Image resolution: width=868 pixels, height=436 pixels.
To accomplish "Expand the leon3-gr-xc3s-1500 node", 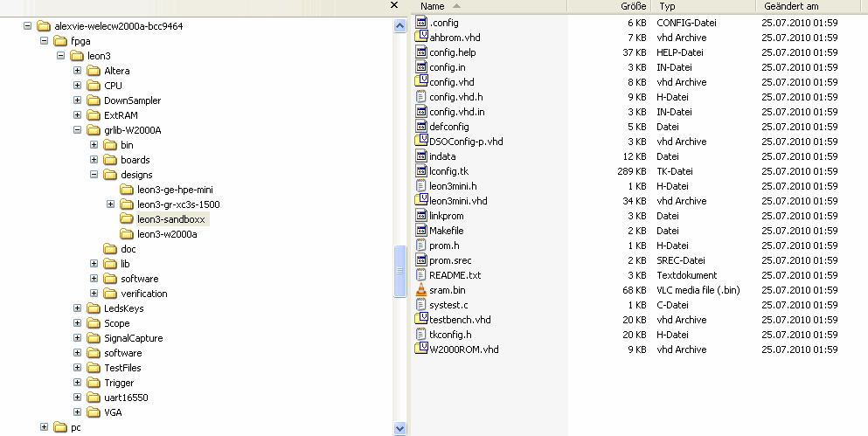I will (110, 204).
